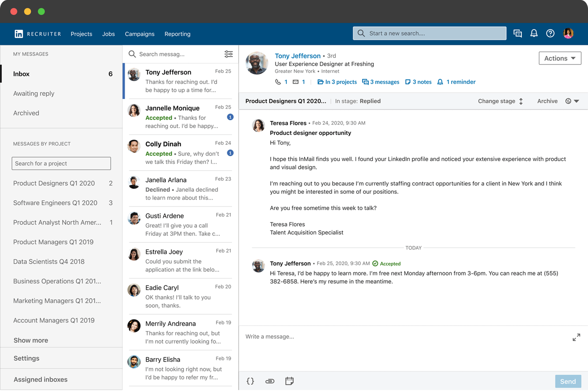This screenshot has width=588, height=391.
Task: Click the phone number icon for Tony
Action: pyautogui.click(x=278, y=82)
